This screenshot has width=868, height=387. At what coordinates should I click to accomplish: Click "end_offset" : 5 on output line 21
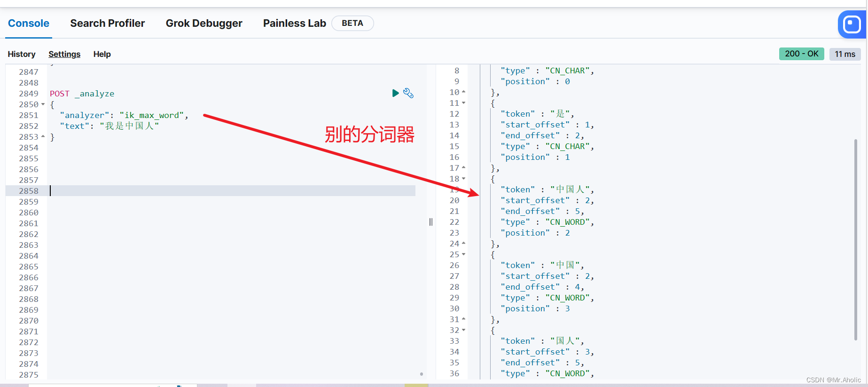pos(542,211)
